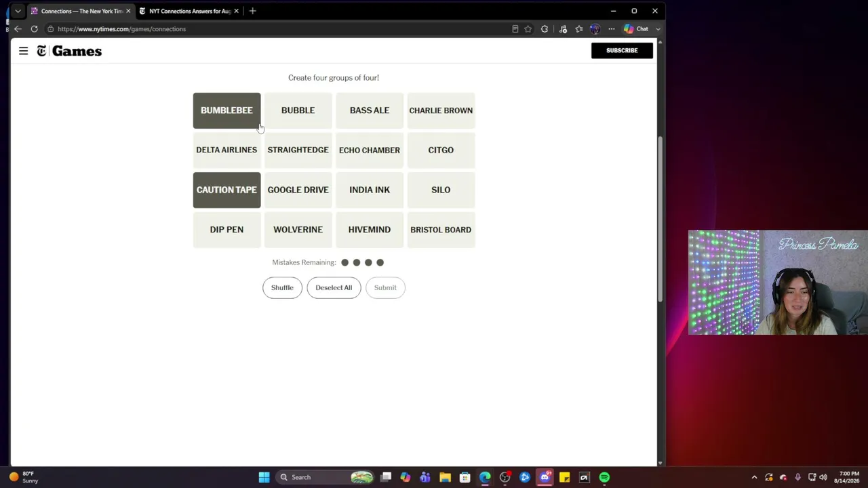
Task: Add this page to favorites
Action: pyautogui.click(x=528, y=29)
